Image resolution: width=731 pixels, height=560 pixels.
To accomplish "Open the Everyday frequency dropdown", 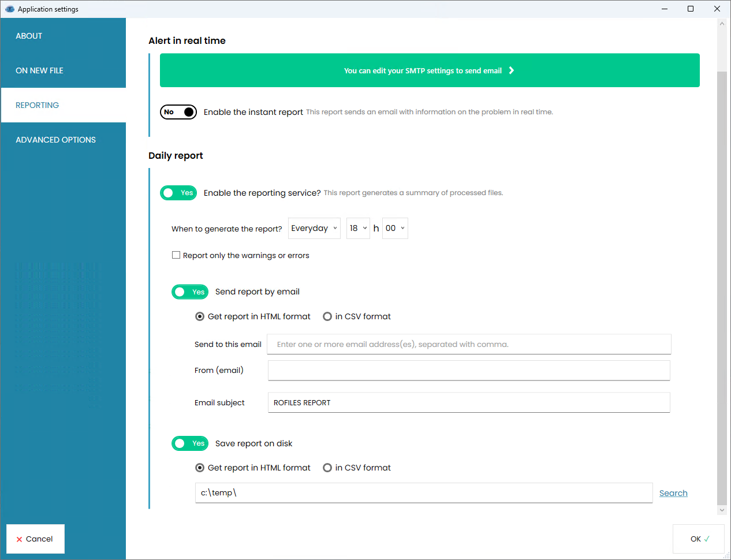I will click(314, 228).
